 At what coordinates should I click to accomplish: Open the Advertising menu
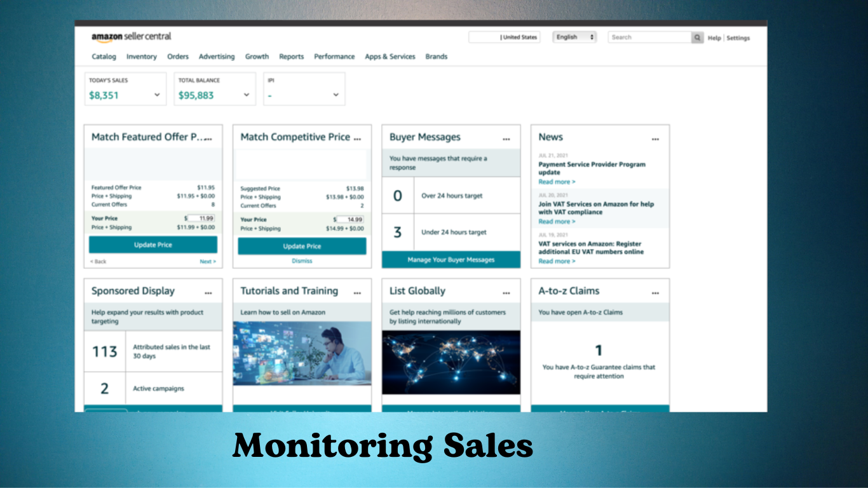point(217,57)
